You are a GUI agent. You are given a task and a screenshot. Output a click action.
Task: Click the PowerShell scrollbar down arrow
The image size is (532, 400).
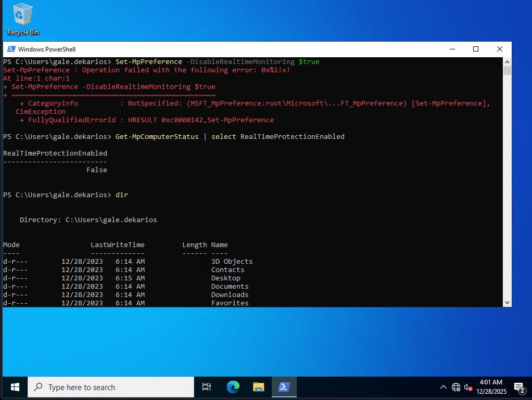(507, 302)
